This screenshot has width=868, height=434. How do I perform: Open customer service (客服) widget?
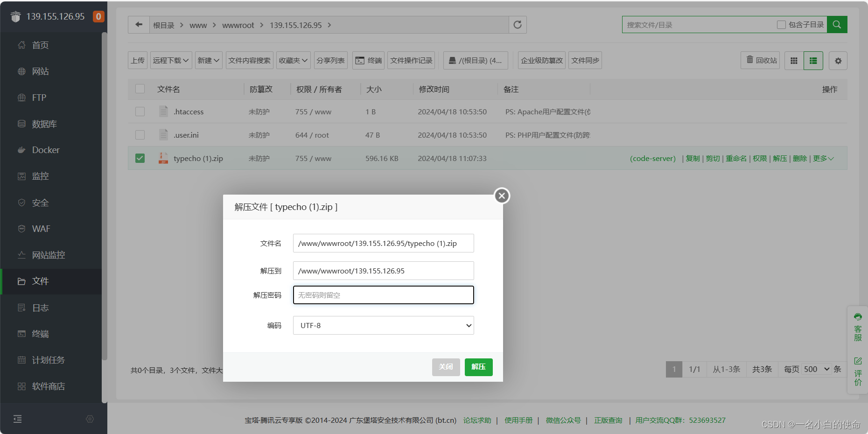coord(858,328)
